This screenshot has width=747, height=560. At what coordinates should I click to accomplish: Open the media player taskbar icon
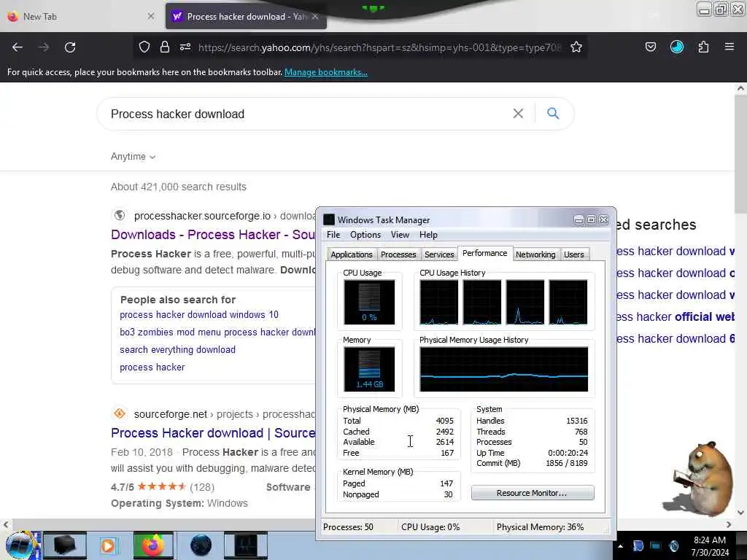tap(108, 545)
